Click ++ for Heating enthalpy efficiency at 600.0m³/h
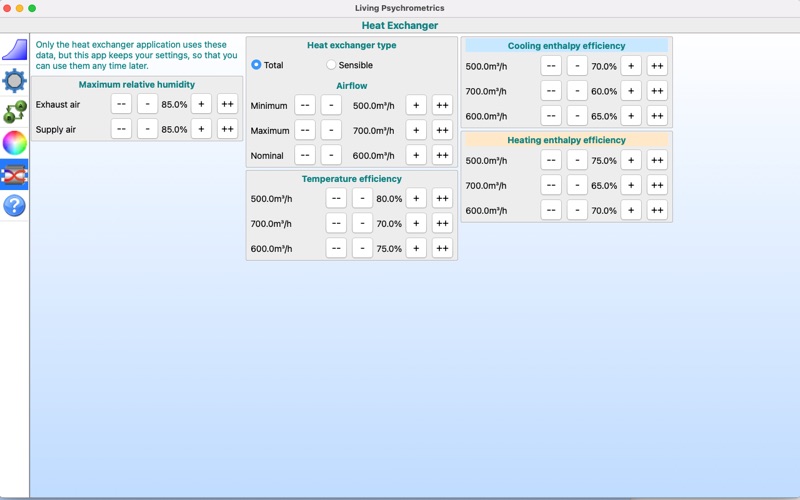800x500 pixels. click(x=657, y=210)
